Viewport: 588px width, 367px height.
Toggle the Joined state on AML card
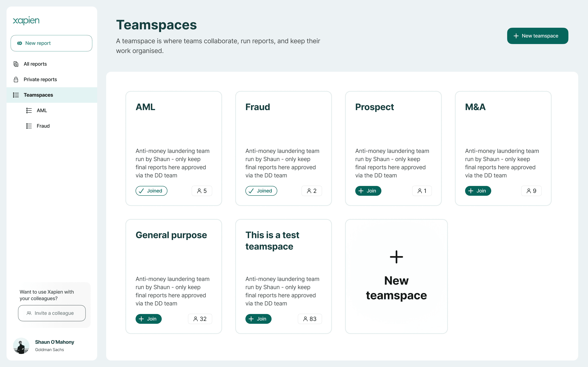[x=151, y=191]
